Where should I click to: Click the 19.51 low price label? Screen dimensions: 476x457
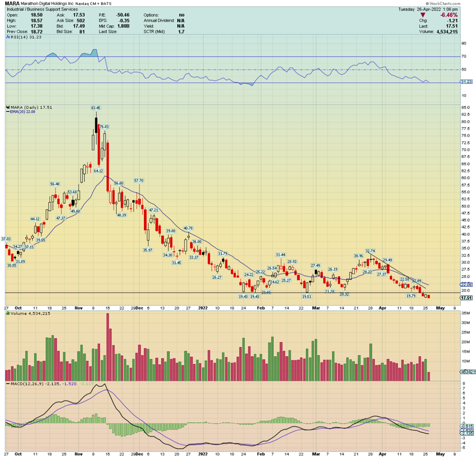tap(307, 296)
